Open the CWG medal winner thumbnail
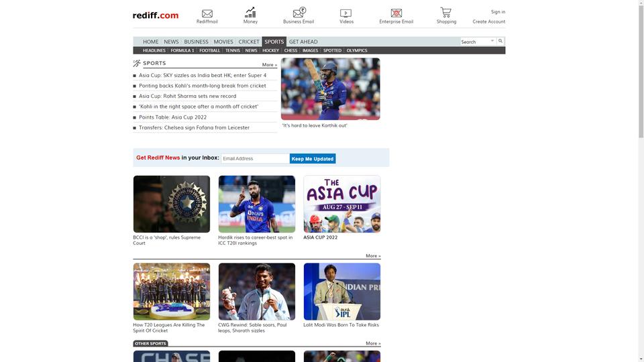The height and width of the screenshot is (362, 644). [257, 292]
